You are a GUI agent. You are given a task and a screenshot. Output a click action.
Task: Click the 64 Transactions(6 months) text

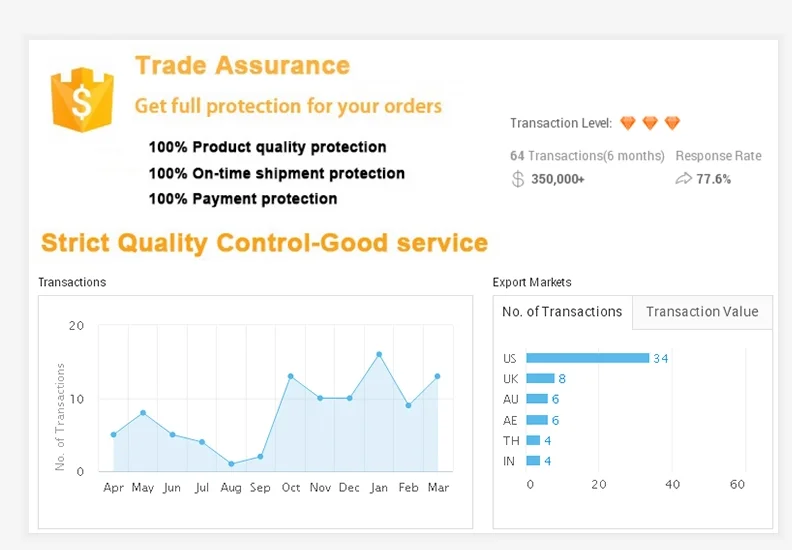(587, 156)
